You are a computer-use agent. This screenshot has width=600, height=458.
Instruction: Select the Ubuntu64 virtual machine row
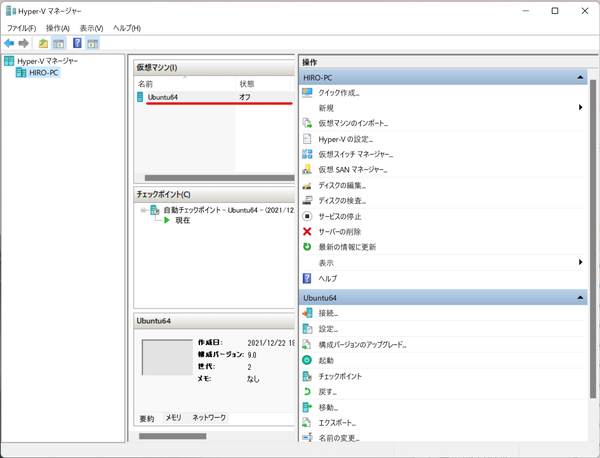click(215, 97)
